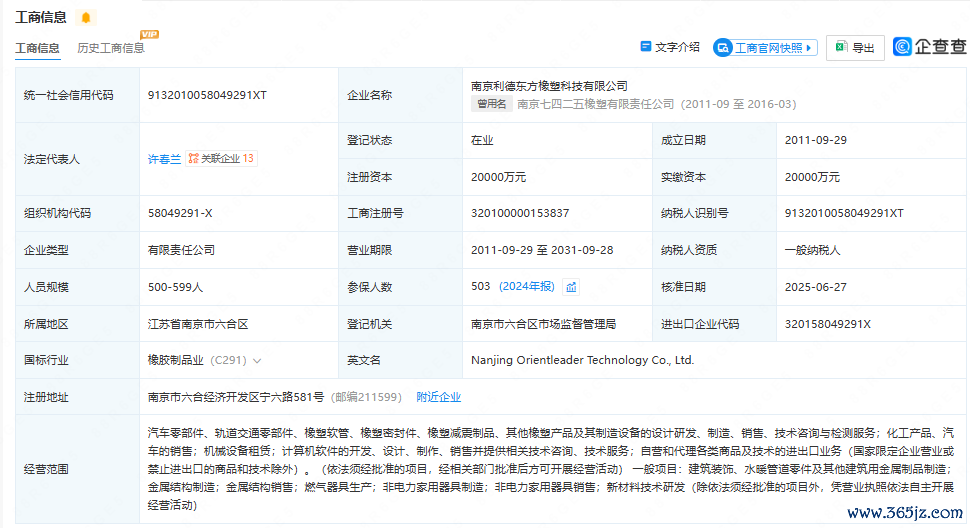
Task: Select address 南京市六合经济开发区宁六路581号
Action: click(x=236, y=397)
